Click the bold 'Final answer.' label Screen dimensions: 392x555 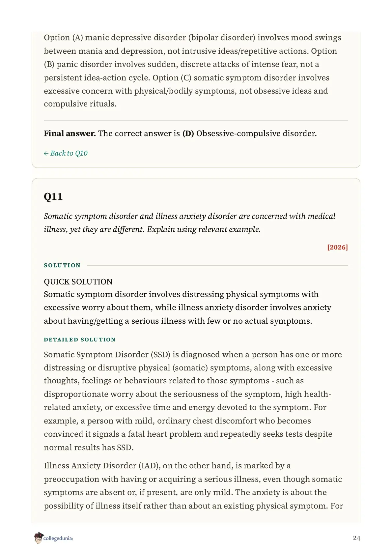click(x=70, y=133)
